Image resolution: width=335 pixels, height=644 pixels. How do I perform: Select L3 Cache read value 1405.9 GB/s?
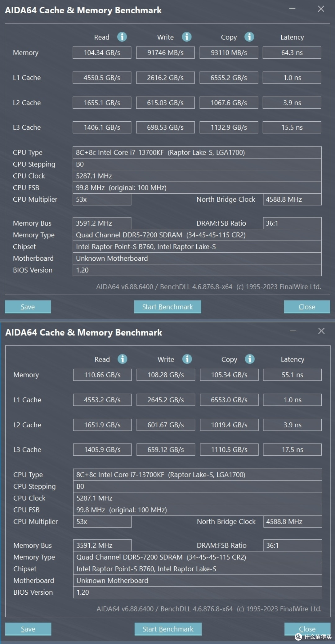[x=102, y=449]
